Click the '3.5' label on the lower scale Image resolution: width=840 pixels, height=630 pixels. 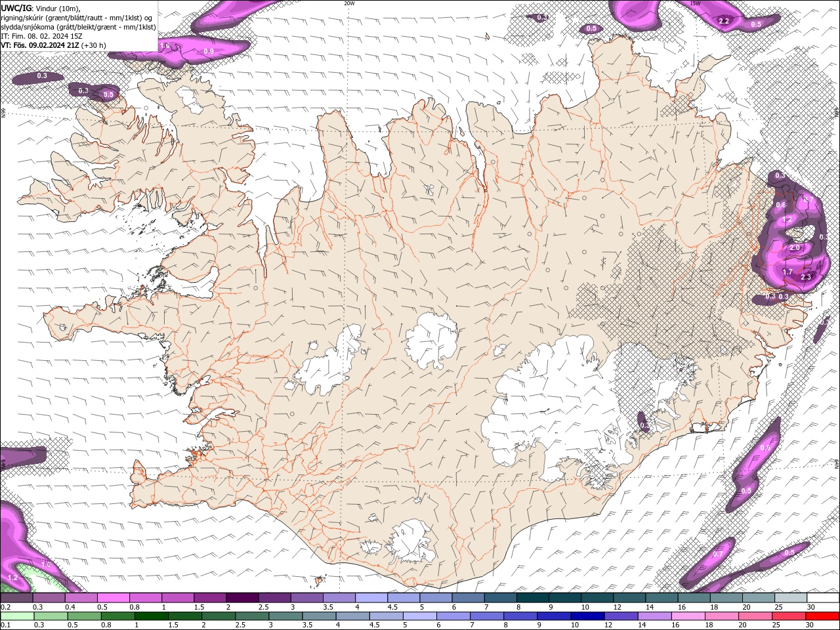pyautogui.click(x=306, y=625)
